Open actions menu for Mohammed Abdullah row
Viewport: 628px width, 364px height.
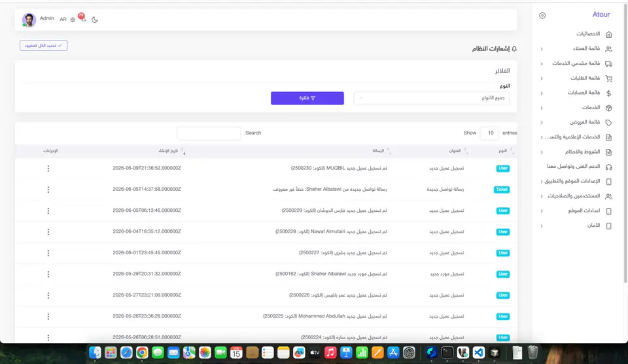click(x=48, y=316)
